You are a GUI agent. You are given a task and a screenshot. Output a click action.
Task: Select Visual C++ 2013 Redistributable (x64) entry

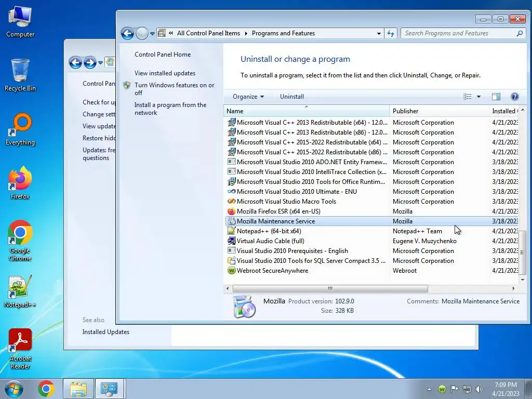371,123
